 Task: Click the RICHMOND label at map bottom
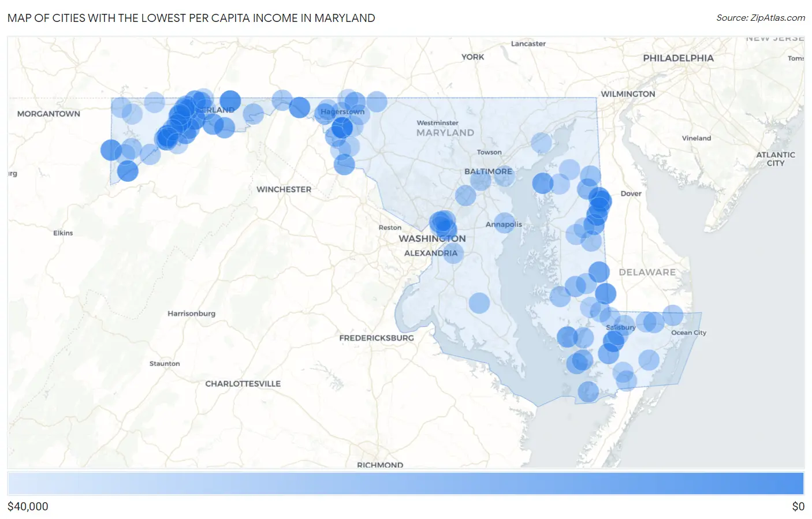pyautogui.click(x=380, y=465)
